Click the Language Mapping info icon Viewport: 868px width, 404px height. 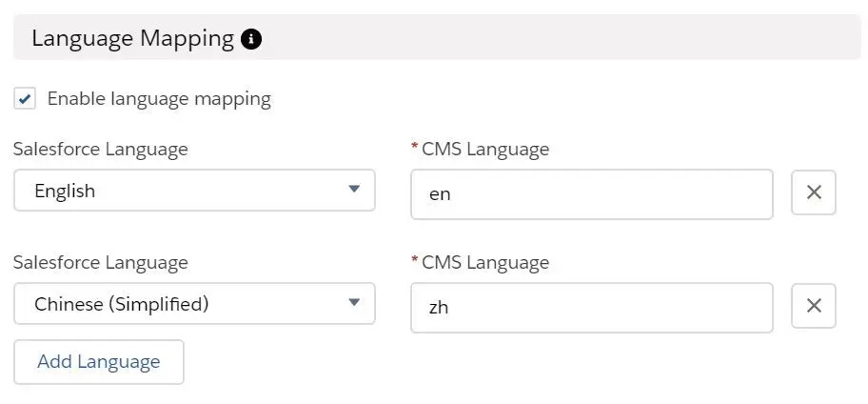coord(251,39)
